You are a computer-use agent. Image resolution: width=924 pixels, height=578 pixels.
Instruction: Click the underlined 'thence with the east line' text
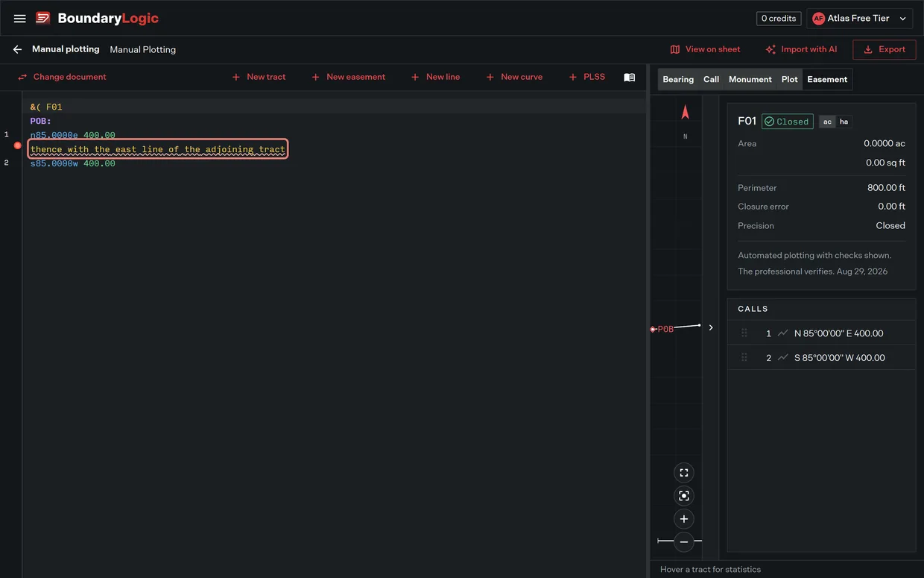click(x=158, y=149)
